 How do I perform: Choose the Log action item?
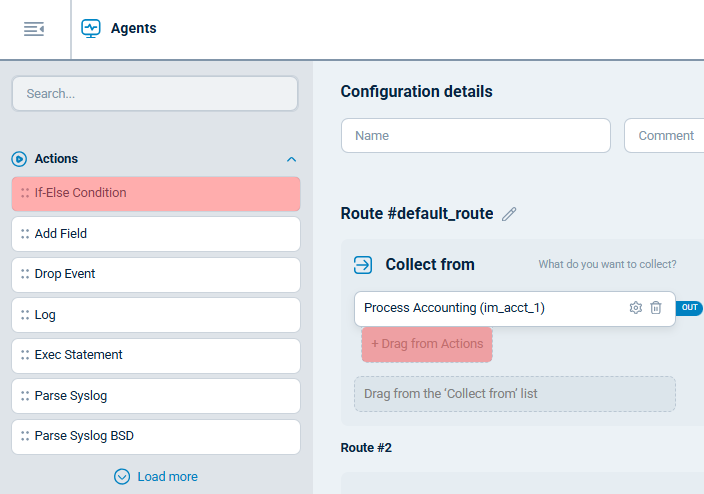click(x=156, y=315)
